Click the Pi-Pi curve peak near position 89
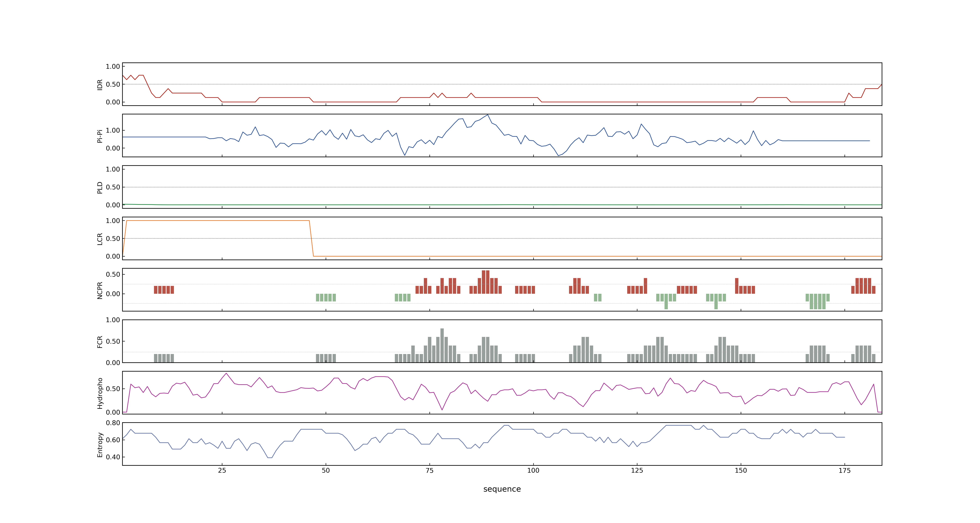The width and height of the screenshot is (980, 523). point(488,115)
